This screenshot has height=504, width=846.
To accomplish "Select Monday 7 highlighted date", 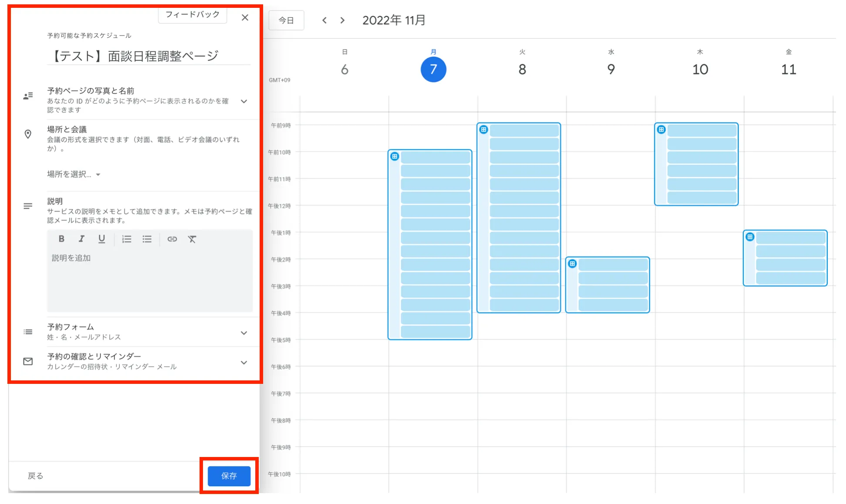I will click(433, 69).
